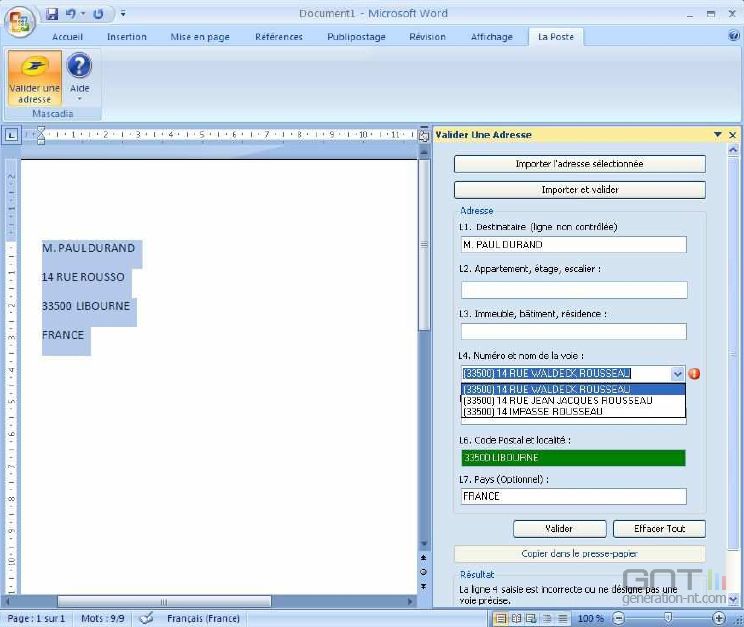Click previous page browse arrows

[424, 557]
